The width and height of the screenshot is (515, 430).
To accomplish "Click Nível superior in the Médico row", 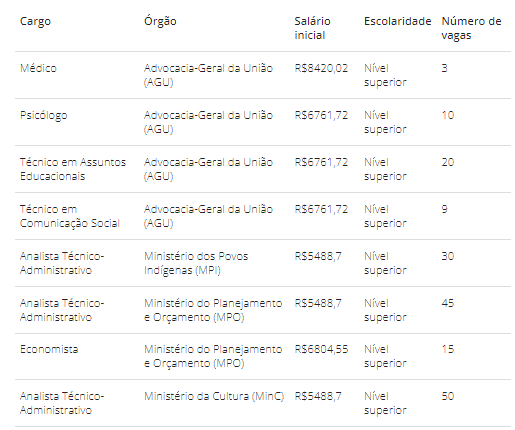I will click(385, 75).
